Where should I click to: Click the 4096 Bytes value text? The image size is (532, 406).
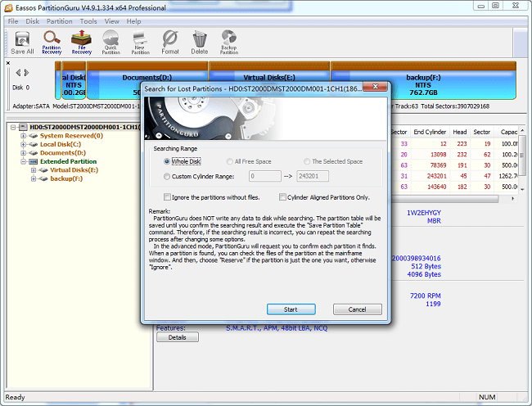[x=424, y=274]
